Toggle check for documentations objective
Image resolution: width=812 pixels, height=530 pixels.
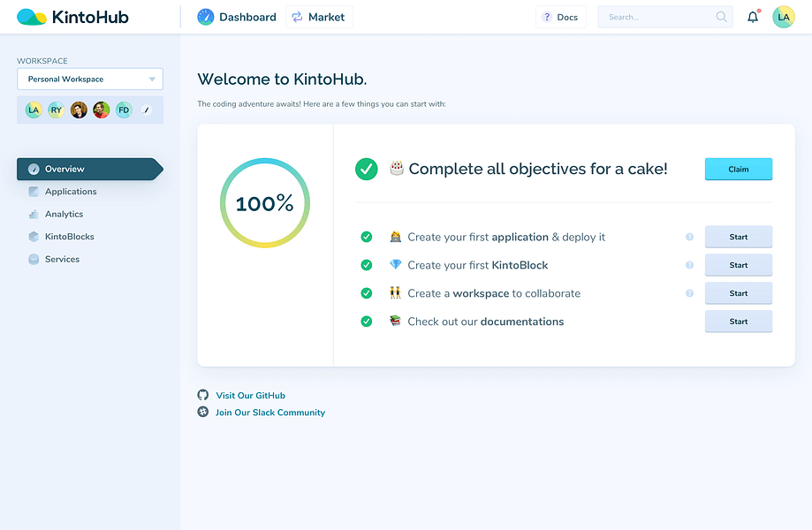pos(366,322)
